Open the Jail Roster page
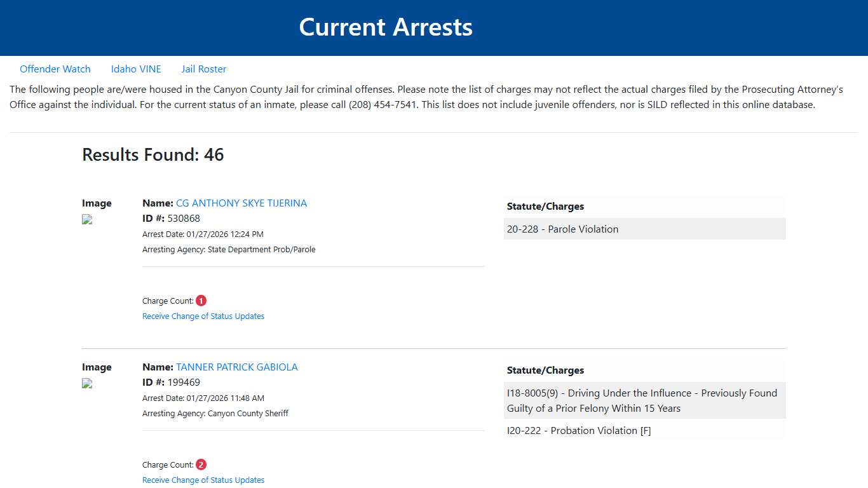 [x=203, y=69]
